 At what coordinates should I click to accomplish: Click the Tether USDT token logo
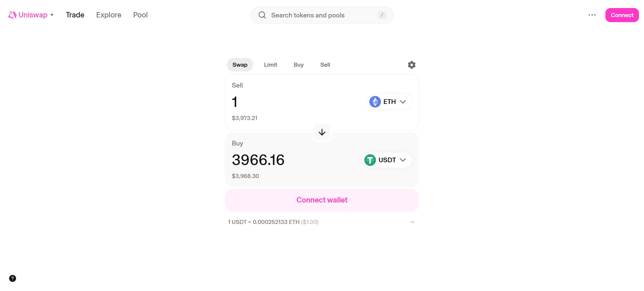[x=370, y=160]
